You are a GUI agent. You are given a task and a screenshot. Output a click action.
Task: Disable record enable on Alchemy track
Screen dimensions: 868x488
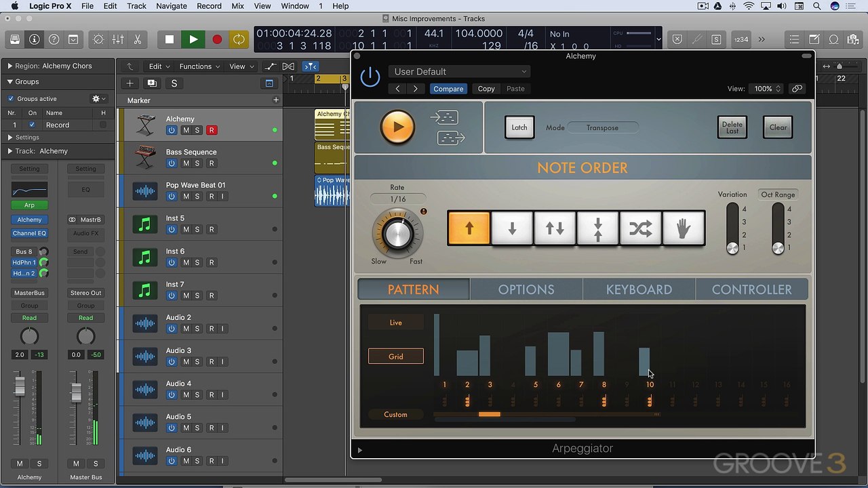pos(212,130)
